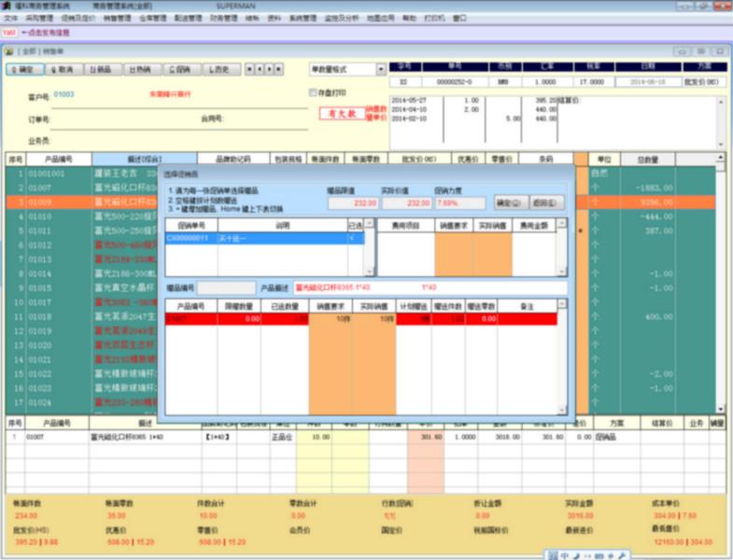This screenshot has width=733, height=560.
Task: Click the date field in the header grid
Action: [648, 82]
